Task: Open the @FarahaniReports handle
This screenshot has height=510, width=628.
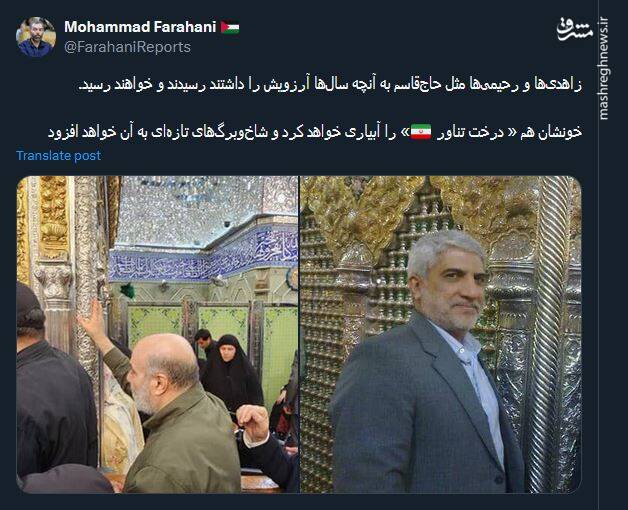Action: (x=127, y=47)
